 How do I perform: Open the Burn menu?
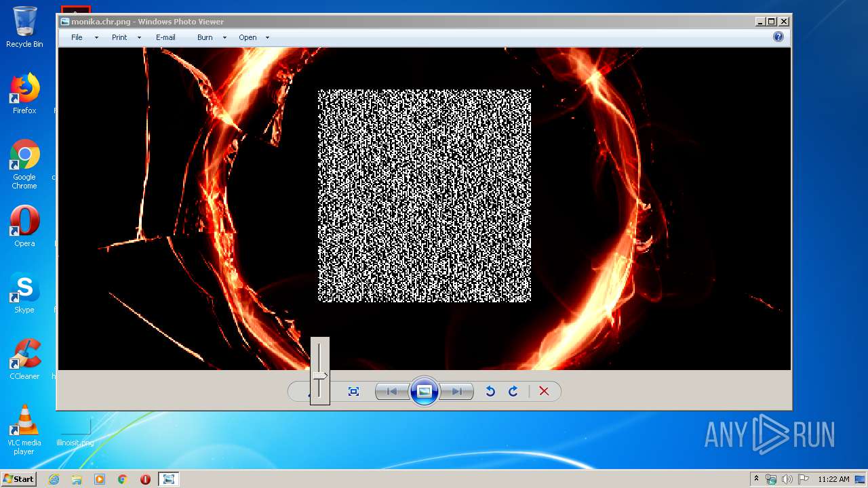(x=205, y=37)
